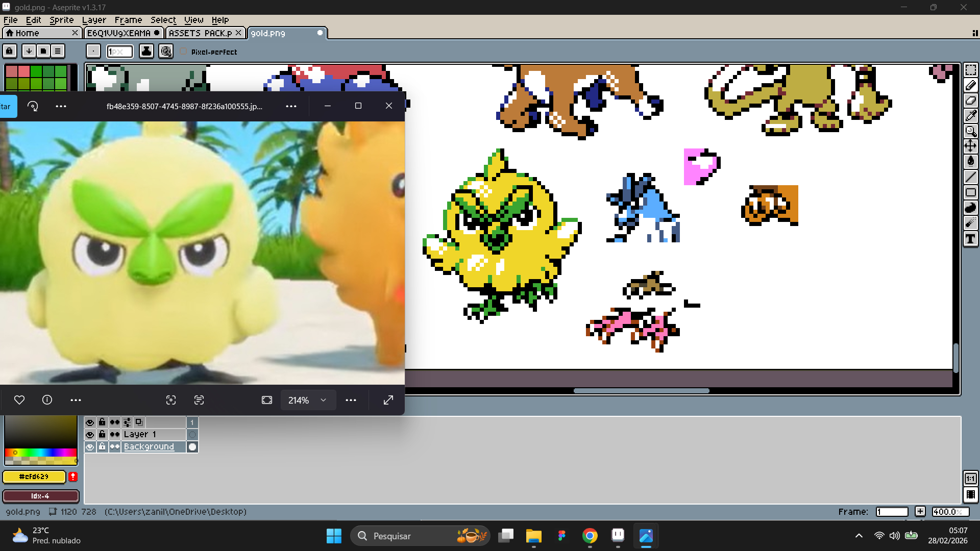Click the Idx-4 background color button
980x551 pixels.
point(40,496)
